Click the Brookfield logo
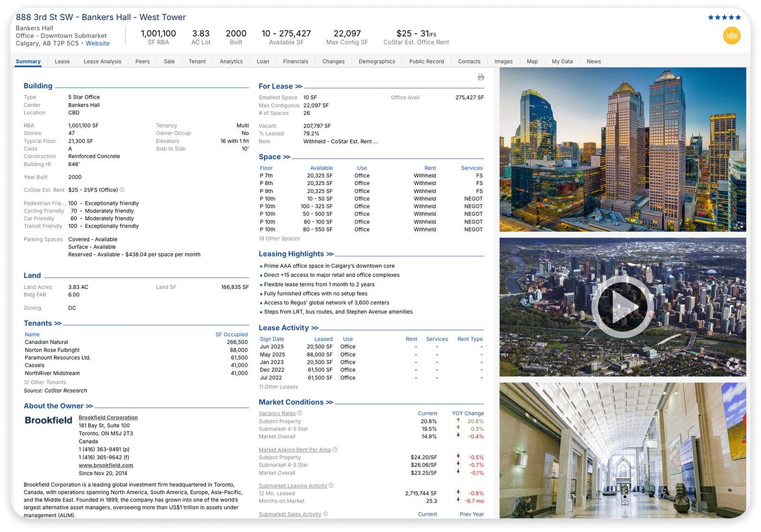This screenshot has width=761, height=532. tap(49, 420)
